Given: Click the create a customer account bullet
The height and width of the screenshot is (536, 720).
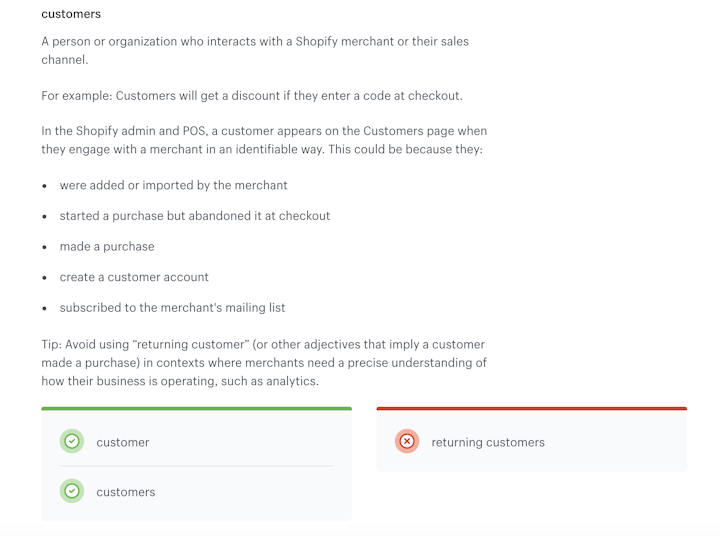Looking at the screenshot, I should [134, 277].
